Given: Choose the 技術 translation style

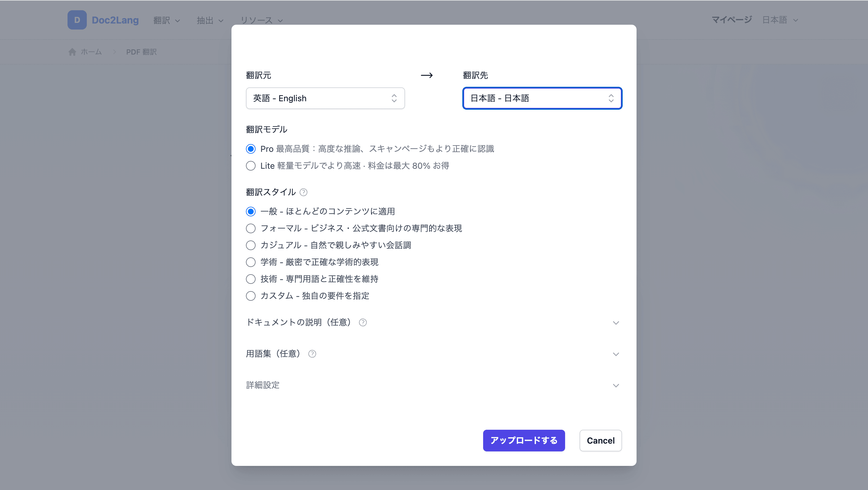Looking at the screenshot, I should click(251, 279).
